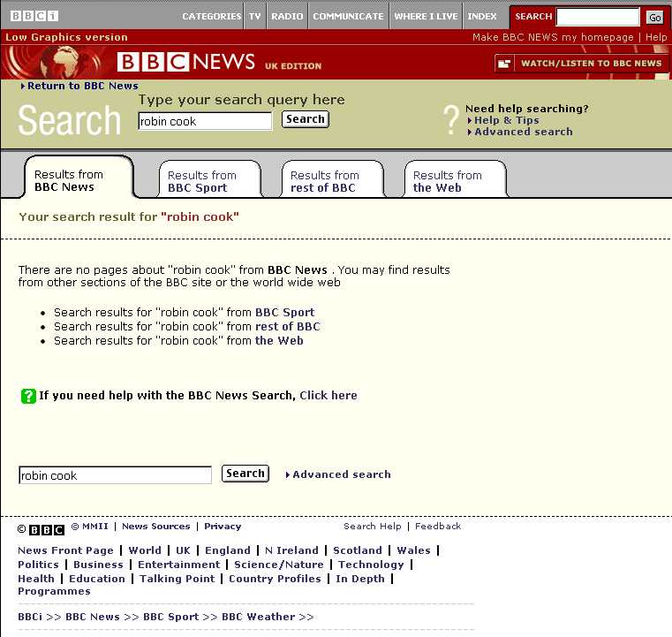672x637 pixels.
Task: Open Index in the top navigation
Action: [x=482, y=16]
